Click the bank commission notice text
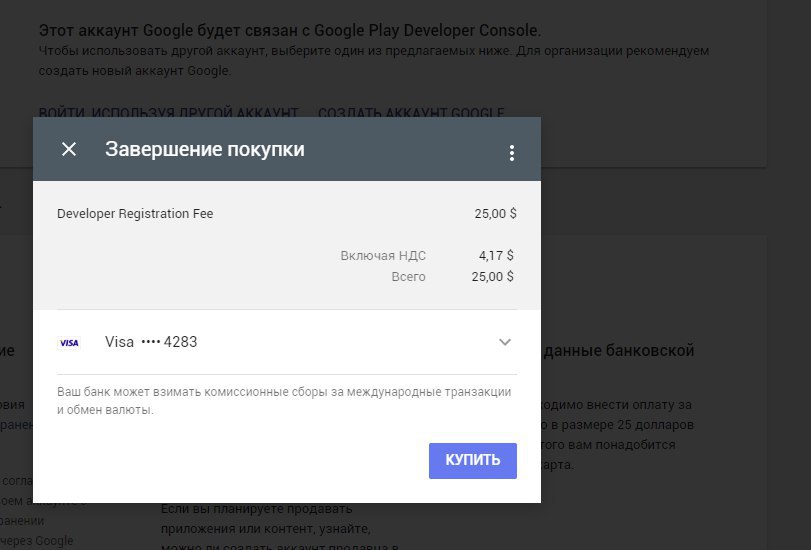 284,400
